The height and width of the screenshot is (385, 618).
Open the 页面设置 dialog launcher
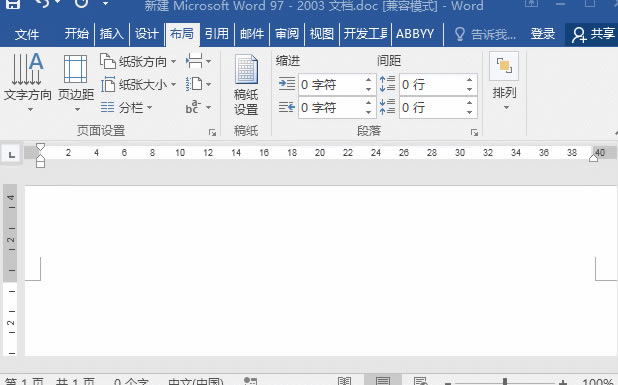212,133
